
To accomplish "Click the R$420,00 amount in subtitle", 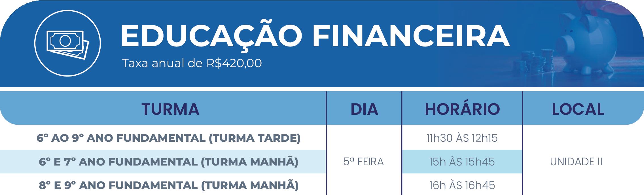I will click(234, 63).
